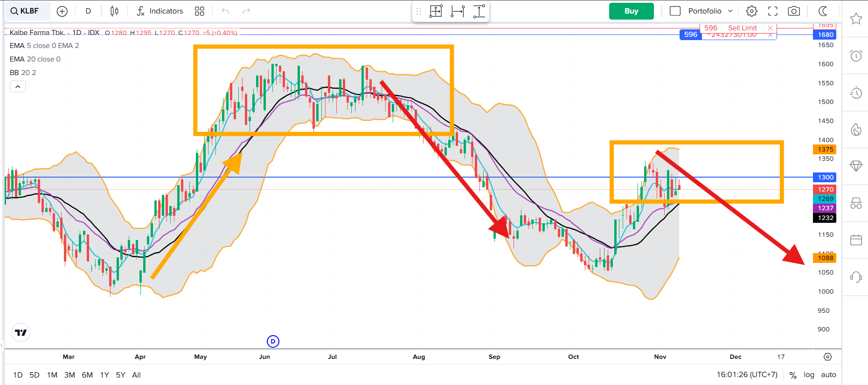Select the 6M time range

87,375
